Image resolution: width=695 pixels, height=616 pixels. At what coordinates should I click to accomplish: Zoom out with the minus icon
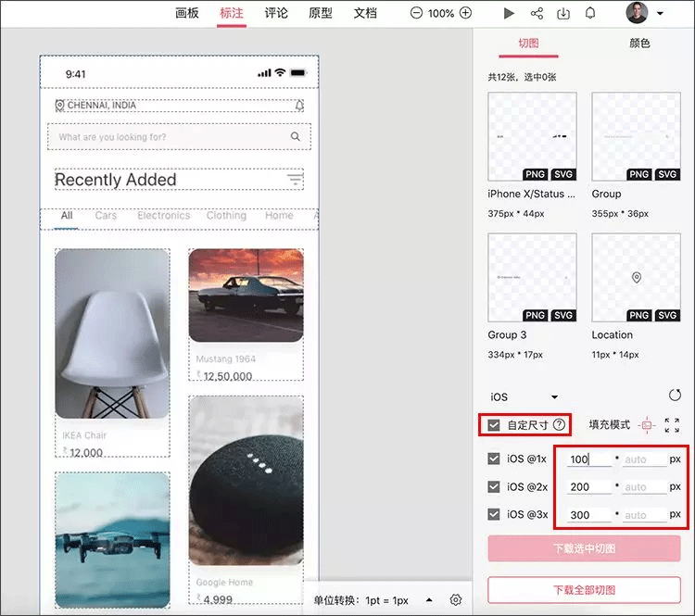pos(416,13)
